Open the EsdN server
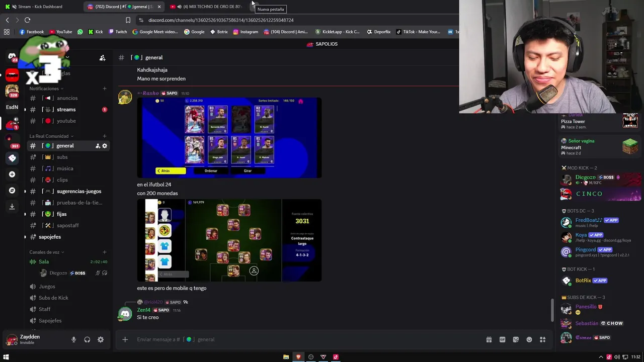Image resolution: width=644 pixels, height=362 pixels. [12, 107]
